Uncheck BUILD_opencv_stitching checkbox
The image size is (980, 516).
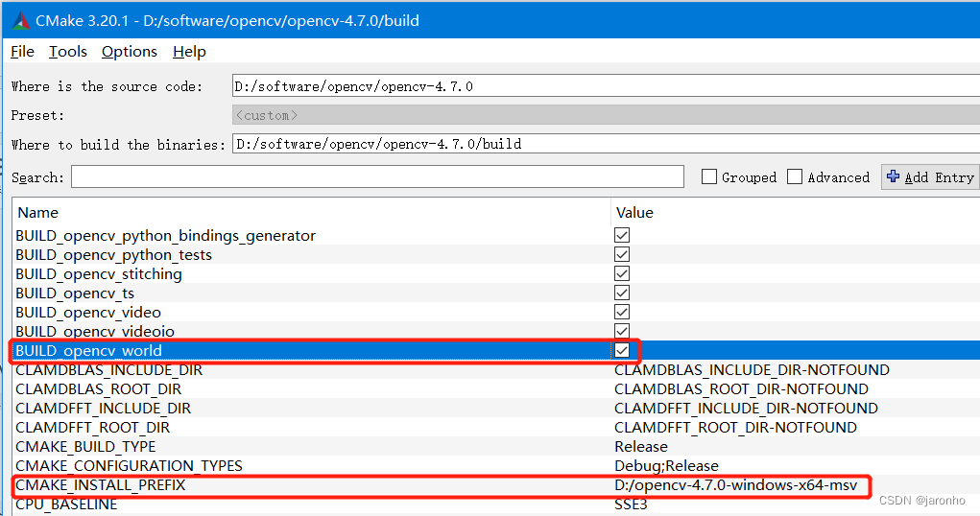click(x=622, y=273)
